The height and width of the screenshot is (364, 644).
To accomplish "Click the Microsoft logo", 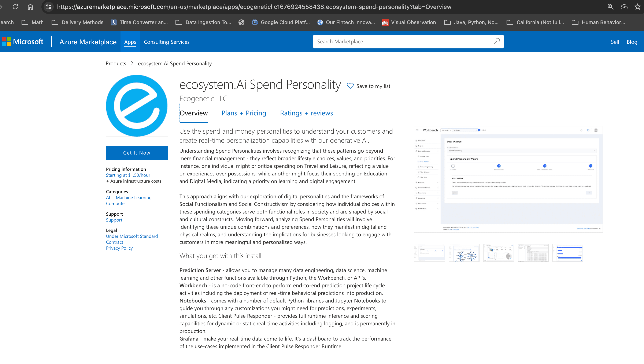I will pyautogui.click(x=23, y=41).
